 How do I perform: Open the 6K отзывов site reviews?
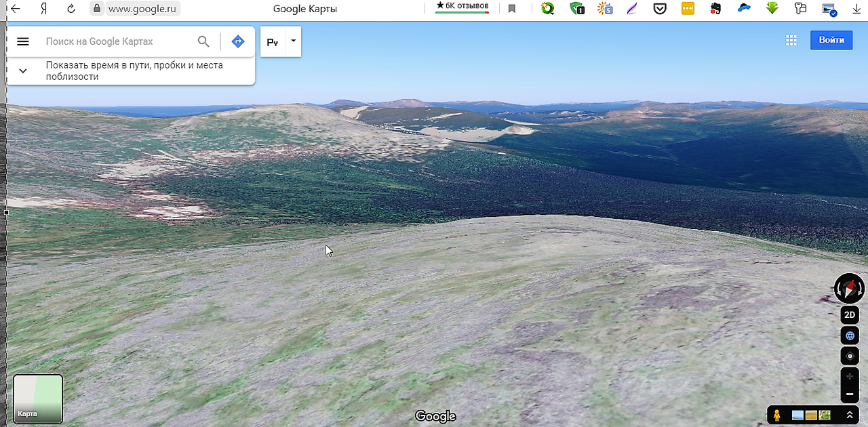462,6
